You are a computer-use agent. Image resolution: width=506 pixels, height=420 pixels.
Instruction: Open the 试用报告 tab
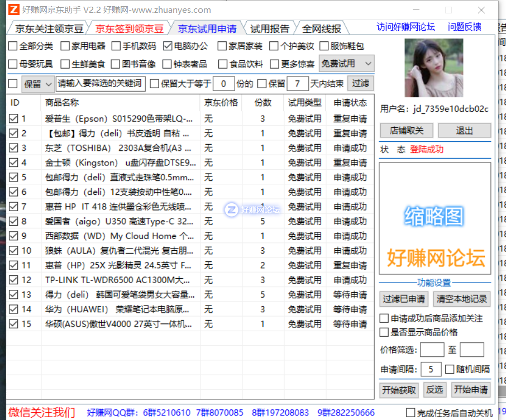click(x=270, y=28)
